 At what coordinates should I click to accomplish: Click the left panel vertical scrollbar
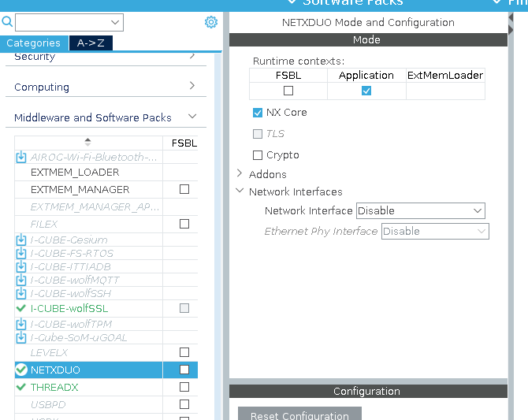pos(218,236)
